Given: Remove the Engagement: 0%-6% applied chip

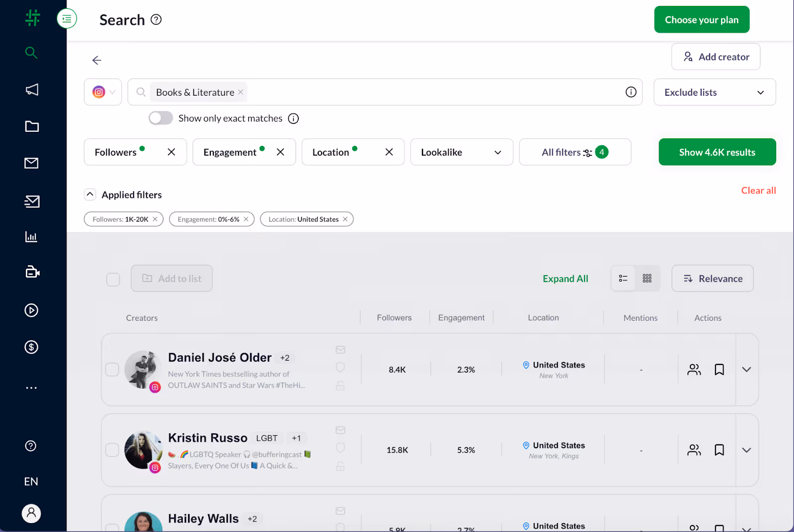Looking at the screenshot, I should coord(246,219).
